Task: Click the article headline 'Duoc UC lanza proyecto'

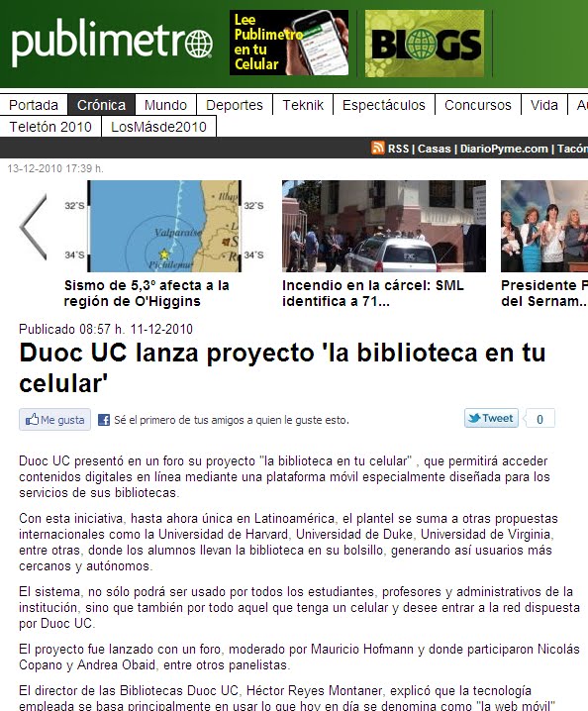Action: [282, 367]
